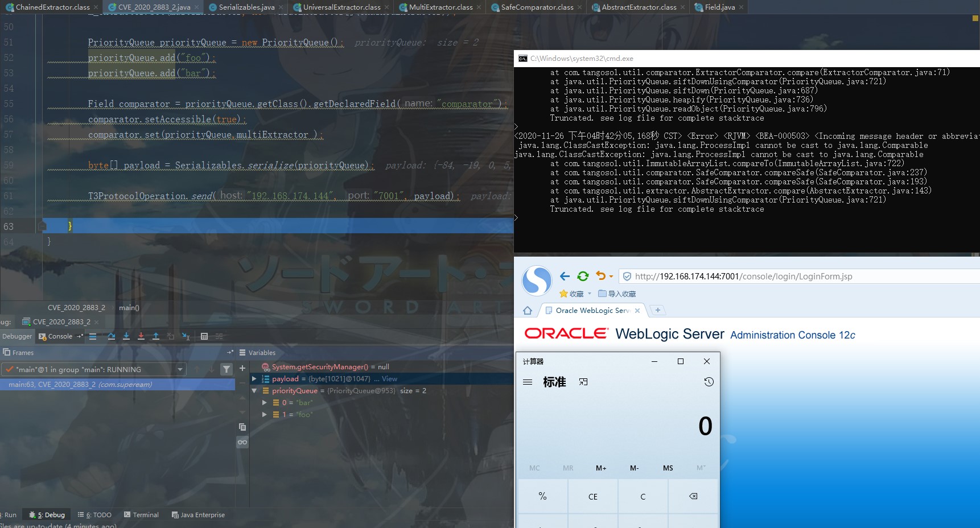980x528 pixels.
Task: Open a new browser tab with plus
Action: [x=658, y=310]
